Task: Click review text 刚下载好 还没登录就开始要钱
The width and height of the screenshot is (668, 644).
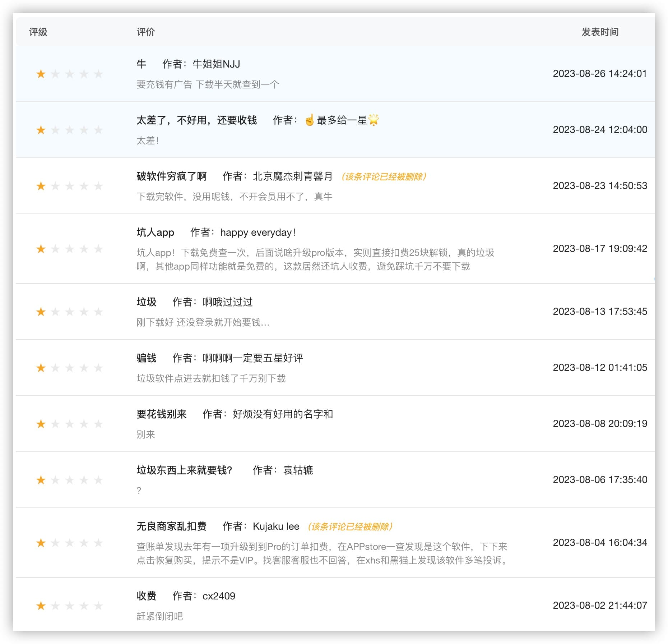Action: 203,322
